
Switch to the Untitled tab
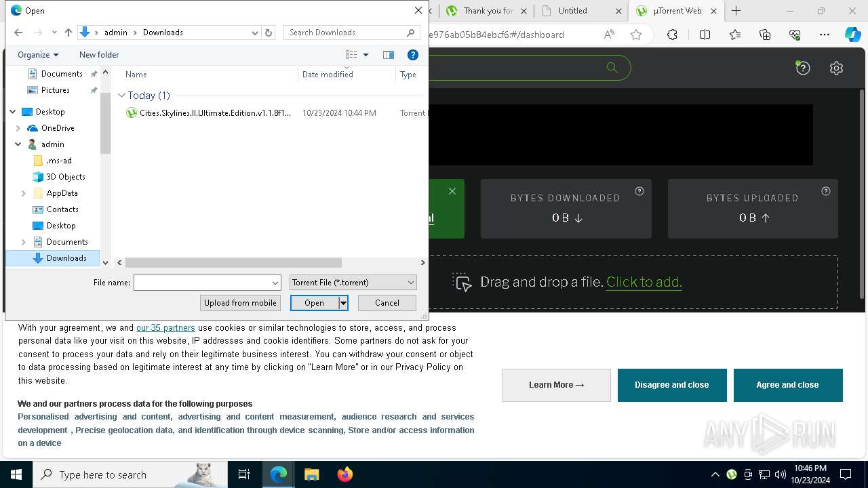click(573, 11)
